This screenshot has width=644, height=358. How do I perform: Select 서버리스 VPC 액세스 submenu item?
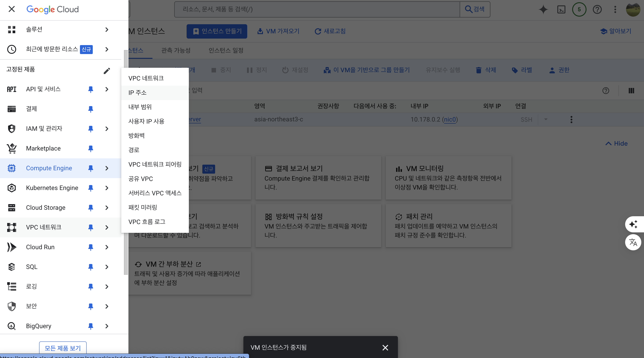click(155, 193)
